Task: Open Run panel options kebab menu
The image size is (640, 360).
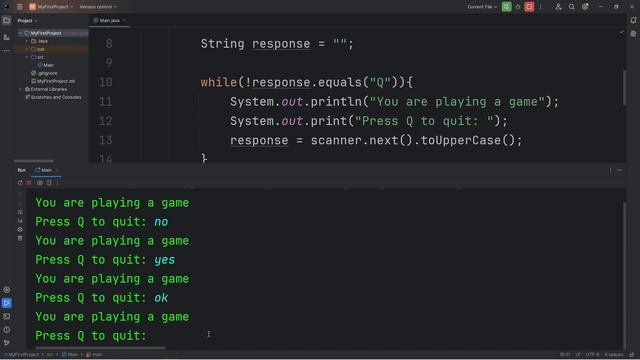Action: (611, 170)
